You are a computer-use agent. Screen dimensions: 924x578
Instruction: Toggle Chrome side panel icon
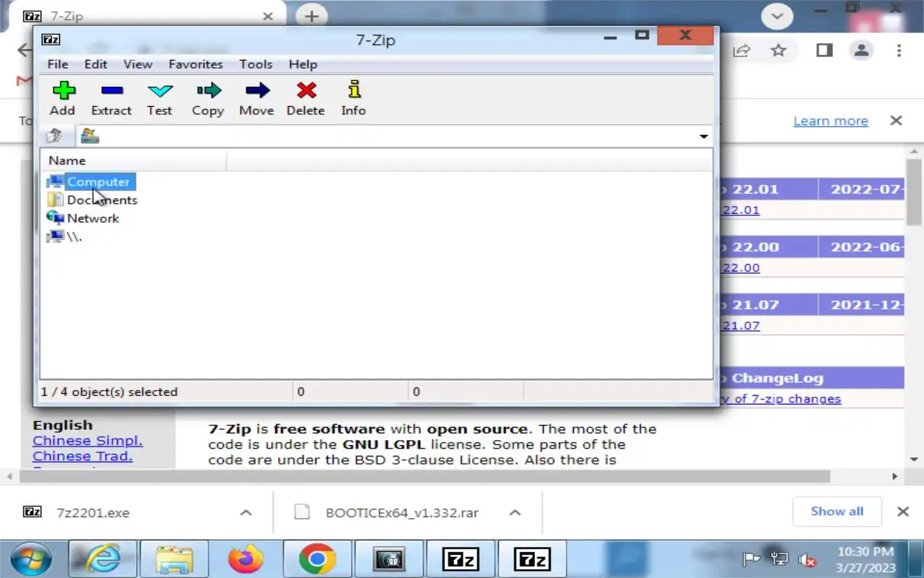point(824,51)
